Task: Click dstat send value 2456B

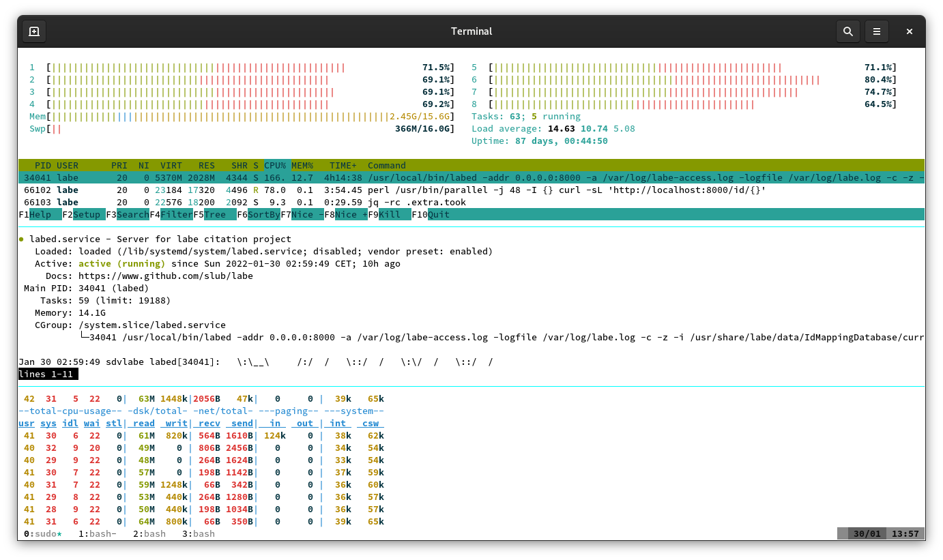Action: coord(240,448)
